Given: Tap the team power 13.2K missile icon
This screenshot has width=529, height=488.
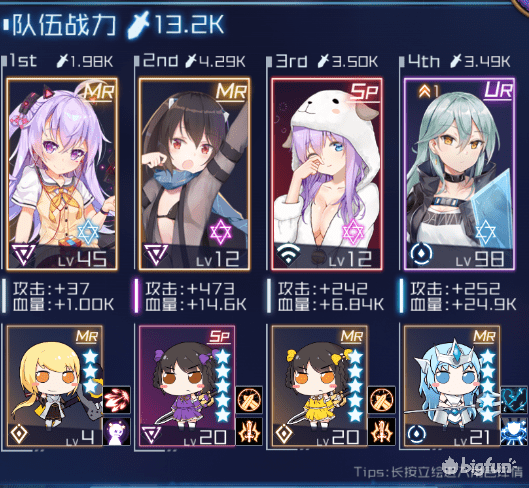Looking at the screenshot, I should (x=138, y=24).
